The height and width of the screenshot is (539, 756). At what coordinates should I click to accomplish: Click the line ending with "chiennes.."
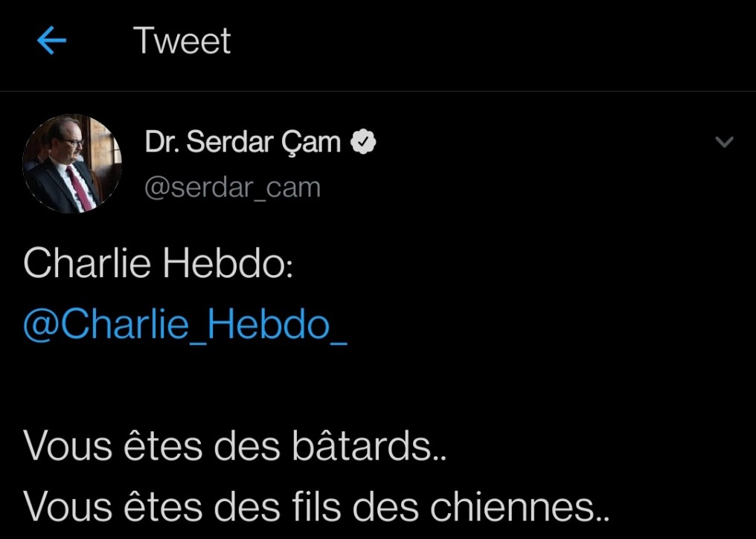317,506
